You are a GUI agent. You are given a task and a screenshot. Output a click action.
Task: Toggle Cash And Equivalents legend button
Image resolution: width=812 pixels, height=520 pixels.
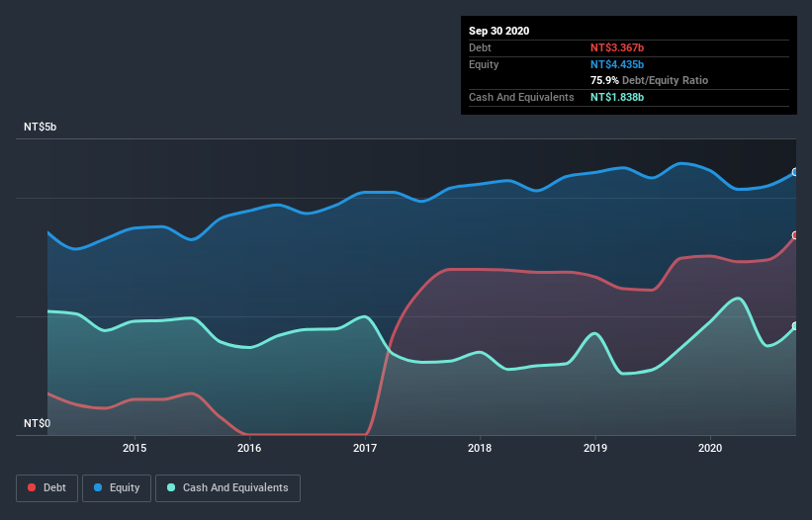[x=227, y=488]
